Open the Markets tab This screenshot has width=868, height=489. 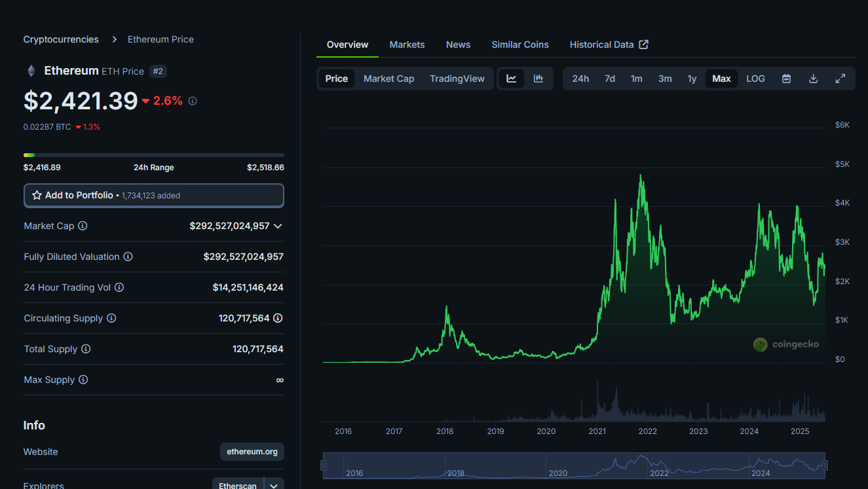407,45
